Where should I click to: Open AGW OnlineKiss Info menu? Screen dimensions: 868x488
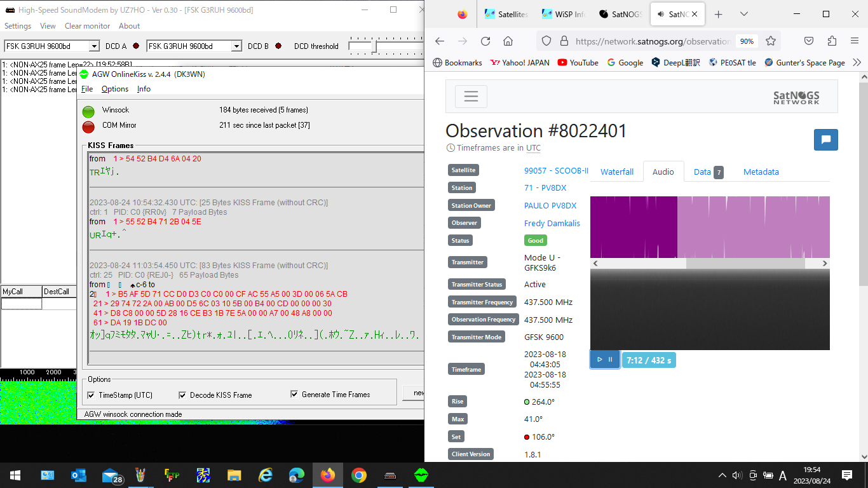tap(144, 89)
